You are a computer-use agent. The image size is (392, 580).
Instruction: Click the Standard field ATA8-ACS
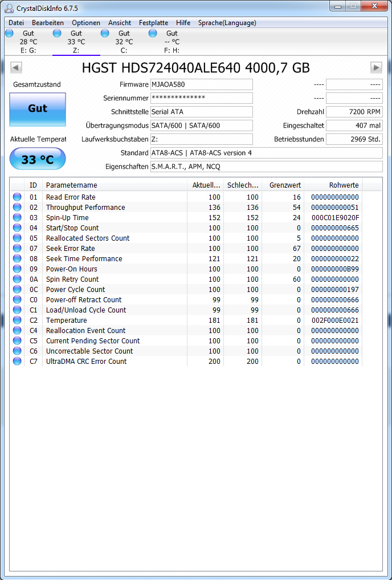[x=267, y=153]
